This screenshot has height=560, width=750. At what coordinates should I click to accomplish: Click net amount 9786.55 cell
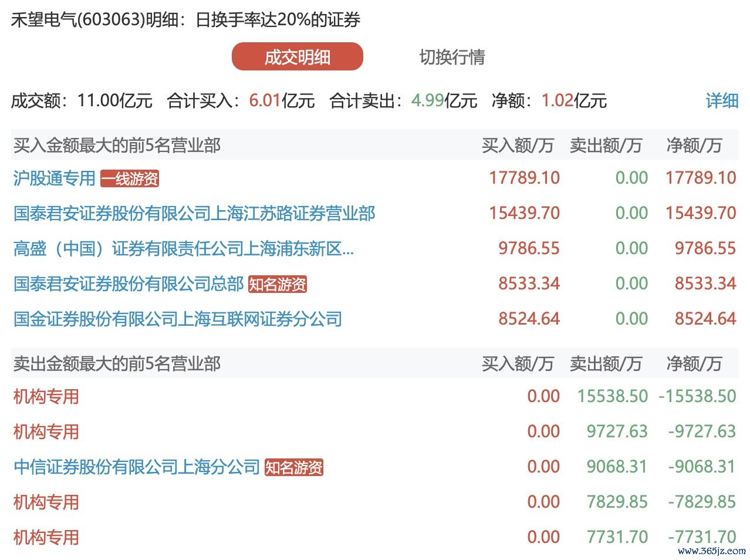pyautogui.click(x=705, y=248)
